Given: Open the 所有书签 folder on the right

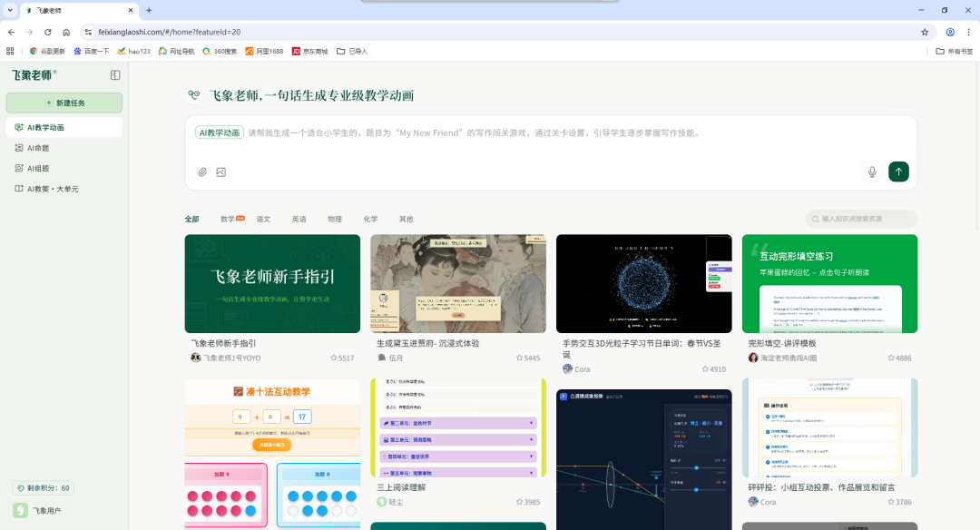Looking at the screenshot, I should (x=954, y=51).
